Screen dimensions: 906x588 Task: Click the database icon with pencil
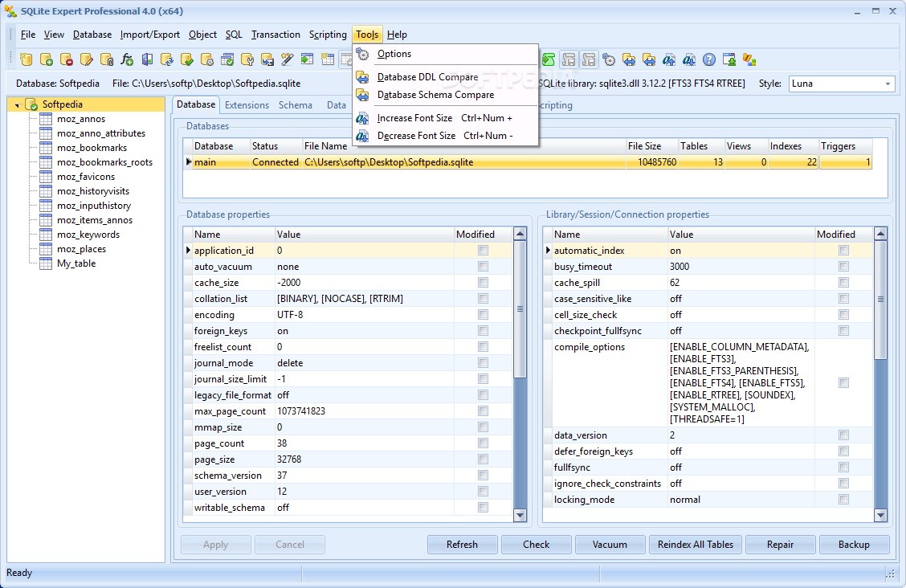87,59
